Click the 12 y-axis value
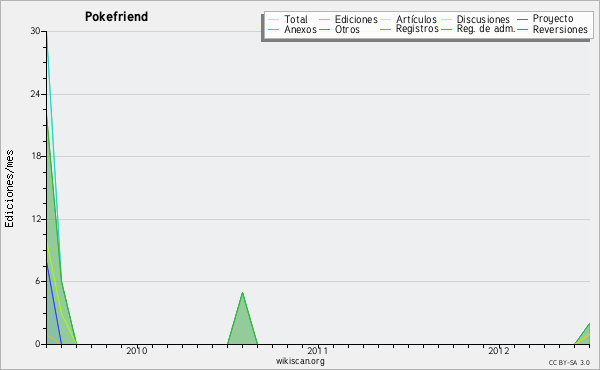This screenshot has width=600, height=370. pos(35,219)
